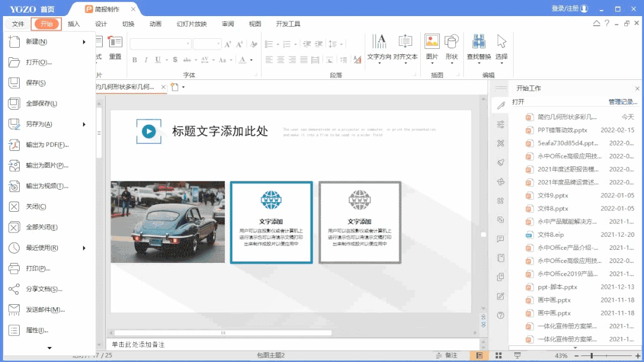Click the Align Text icon
This screenshot has width=644, height=362.
(x=405, y=42)
